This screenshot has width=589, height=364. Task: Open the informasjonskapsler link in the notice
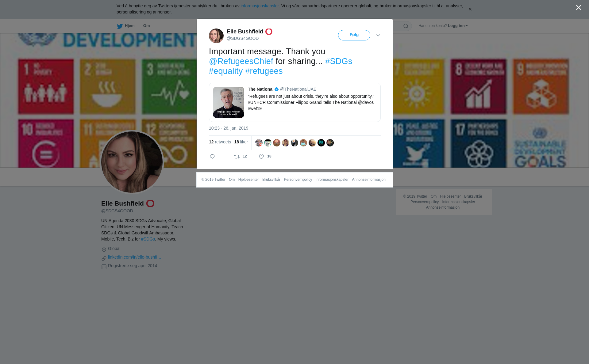click(x=260, y=6)
